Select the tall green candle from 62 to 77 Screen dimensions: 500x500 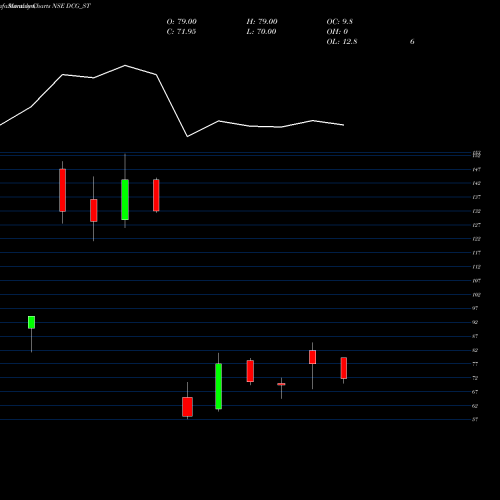click(219, 386)
